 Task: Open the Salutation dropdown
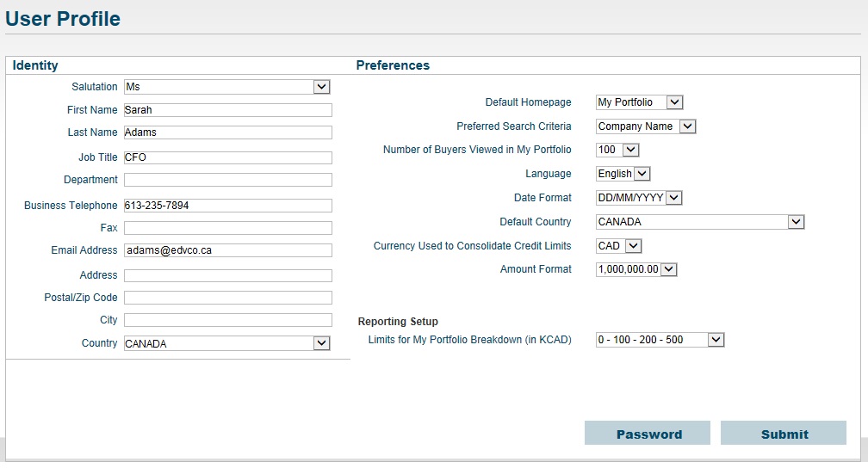[227, 87]
